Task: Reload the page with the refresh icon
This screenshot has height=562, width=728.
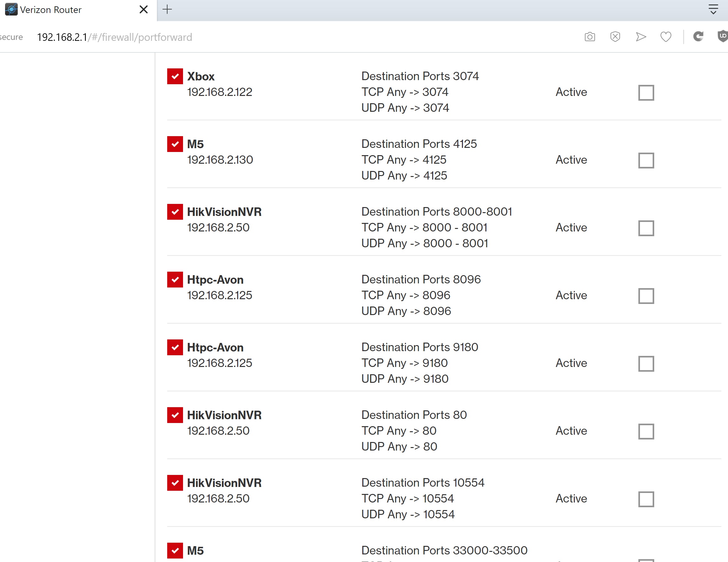Action: coord(698,36)
